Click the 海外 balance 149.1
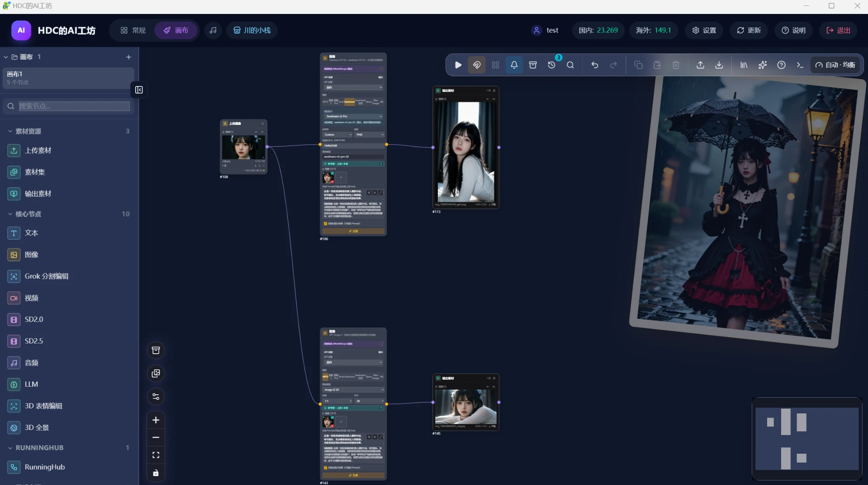868x485 pixels. (654, 30)
